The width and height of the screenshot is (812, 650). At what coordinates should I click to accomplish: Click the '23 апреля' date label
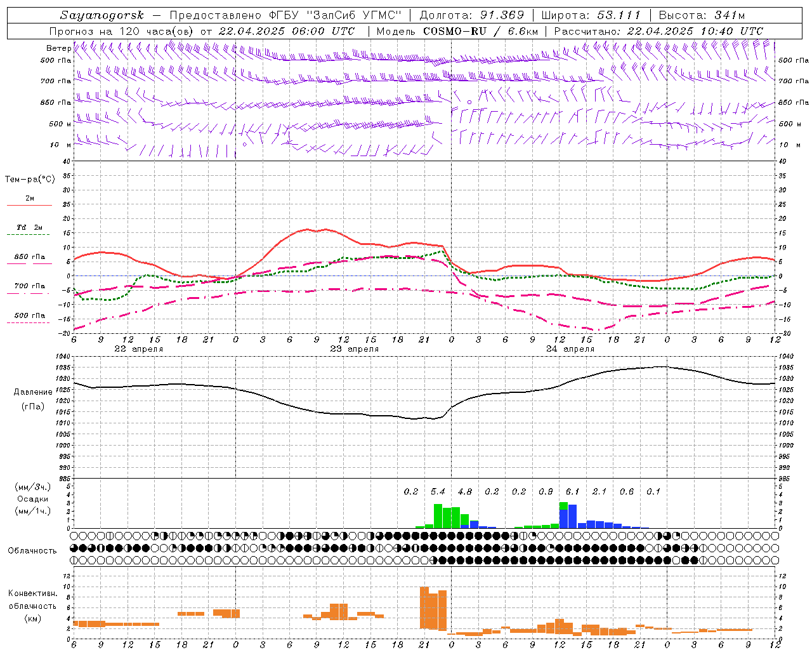point(355,349)
